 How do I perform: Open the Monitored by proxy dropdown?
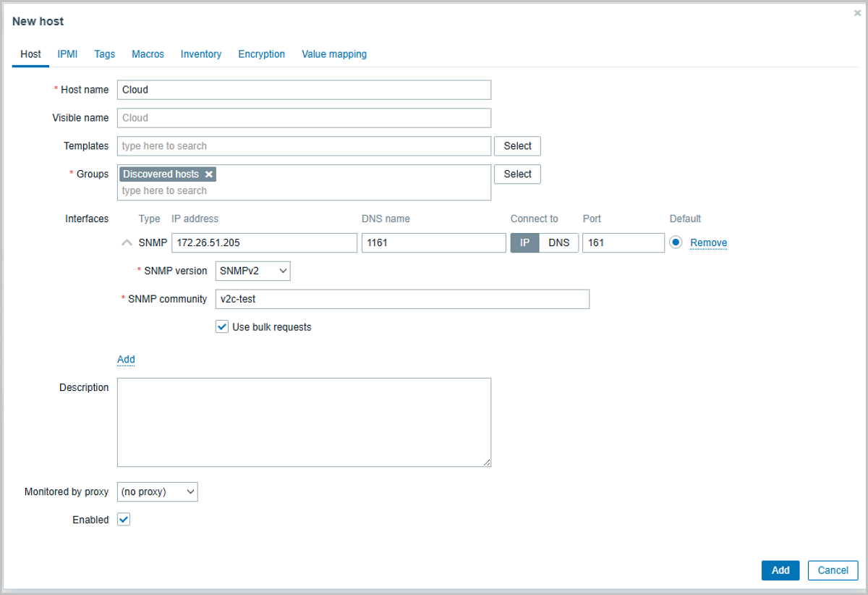(157, 492)
